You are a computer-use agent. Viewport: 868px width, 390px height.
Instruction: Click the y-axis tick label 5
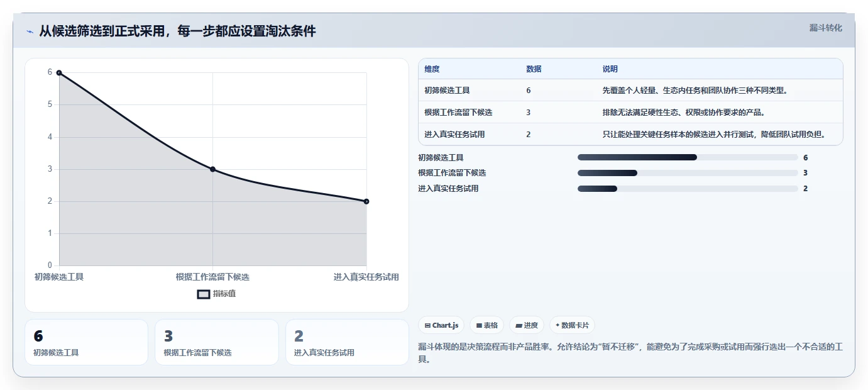tap(50, 104)
